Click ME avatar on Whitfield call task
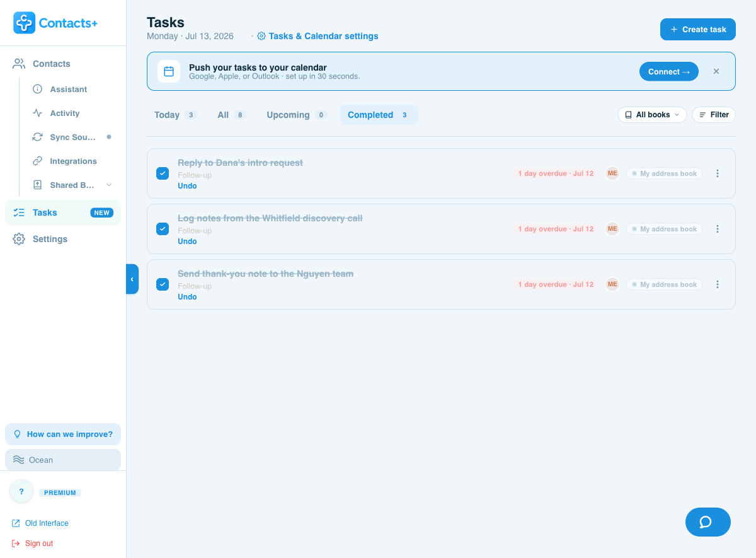This screenshot has height=558, width=756. pyautogui.click(x=612, y=229)
